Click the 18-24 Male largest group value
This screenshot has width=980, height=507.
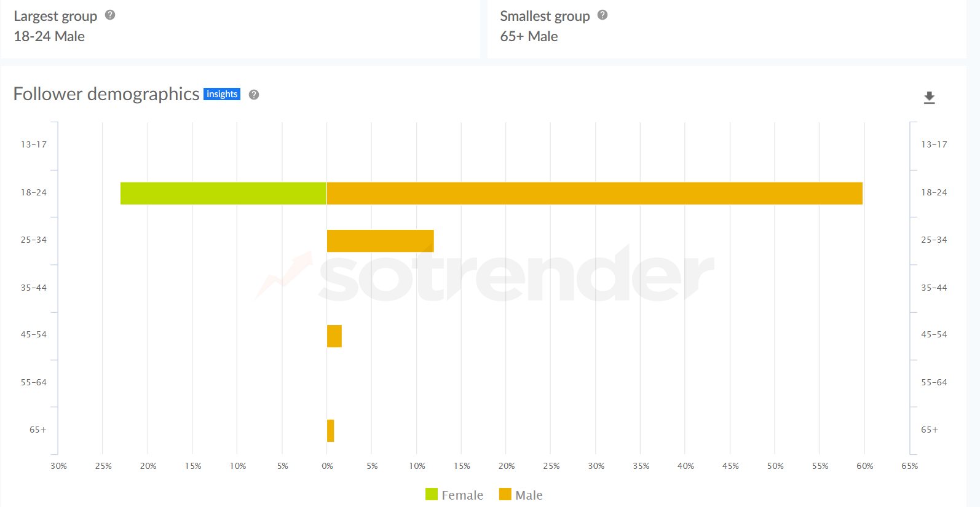pos(49,36)
